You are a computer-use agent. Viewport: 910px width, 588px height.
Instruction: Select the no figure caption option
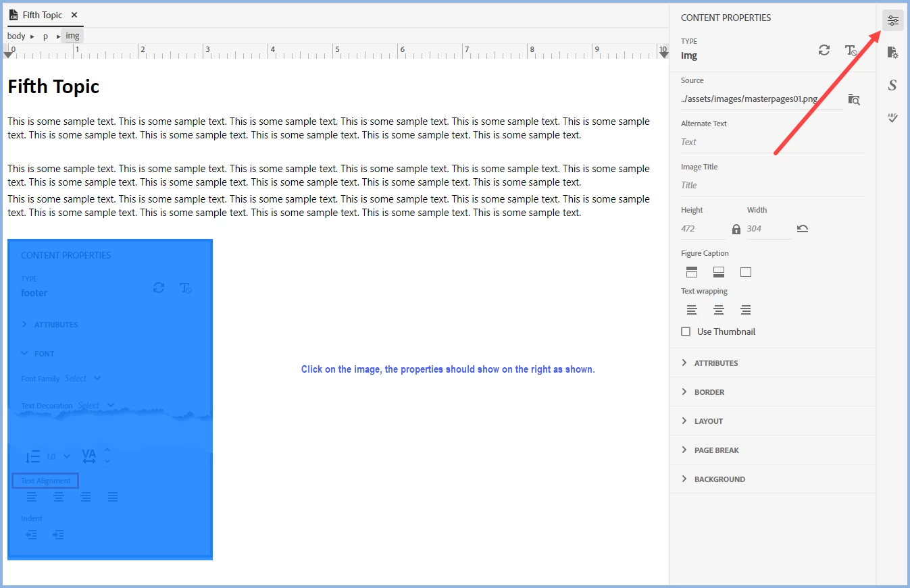point(746,272)
